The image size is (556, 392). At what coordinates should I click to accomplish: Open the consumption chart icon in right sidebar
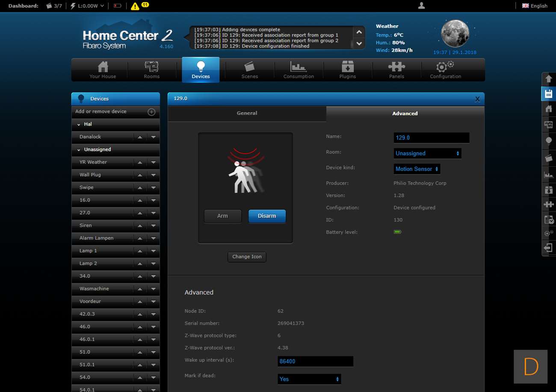point(549,174)
